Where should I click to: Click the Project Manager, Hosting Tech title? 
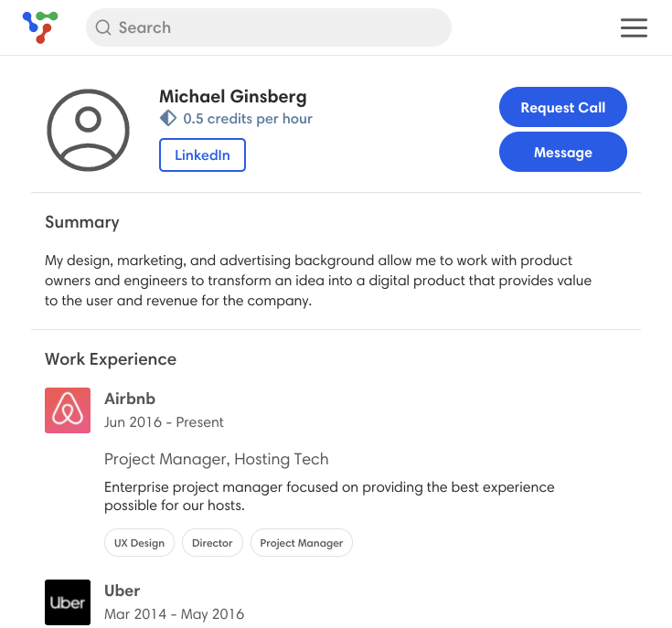(217, 459)
